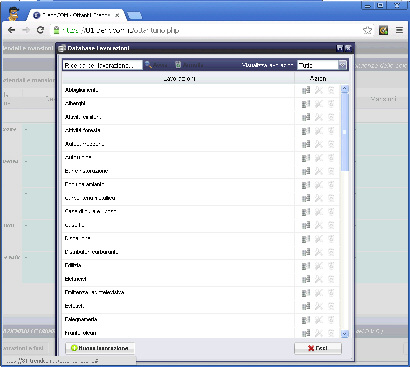Close the Database lavorazioni dialog via title X
Screen dimensions: 410x367
tap(348, 48)
